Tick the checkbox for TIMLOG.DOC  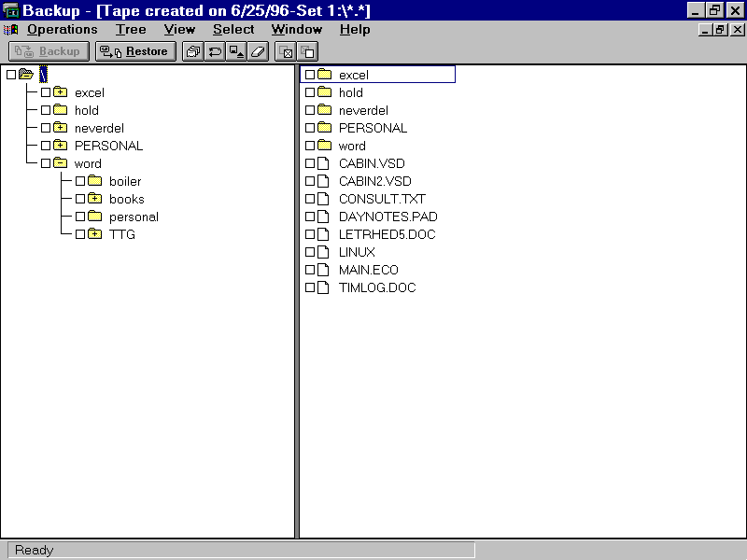[310, 287]
